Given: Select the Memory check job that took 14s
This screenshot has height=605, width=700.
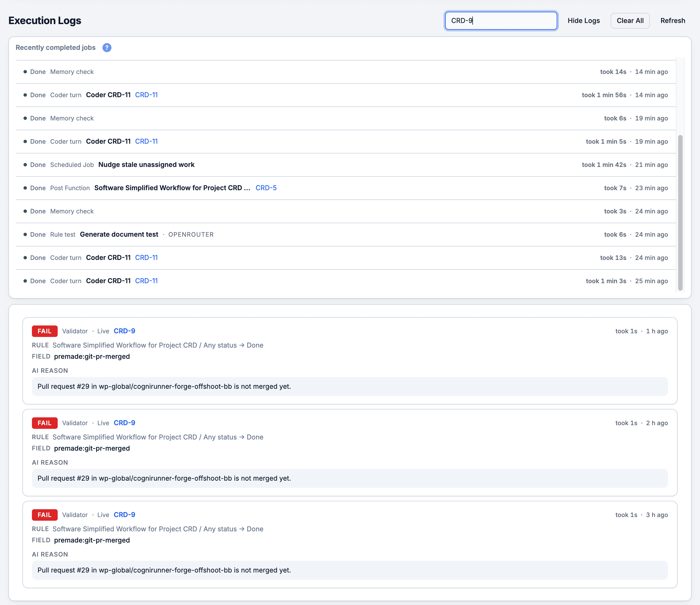Looking at the screenshot, I should [x=346, y=72].
